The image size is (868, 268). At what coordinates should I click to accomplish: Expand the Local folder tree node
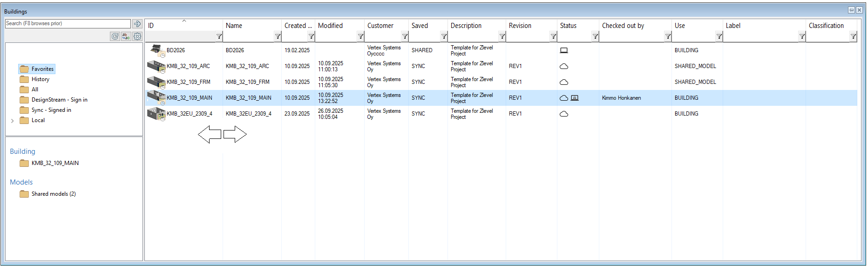coord(13,121)
